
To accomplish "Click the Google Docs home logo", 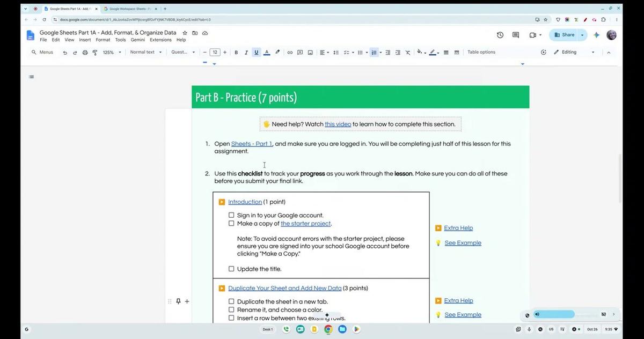I will click(x=31, y=35).
